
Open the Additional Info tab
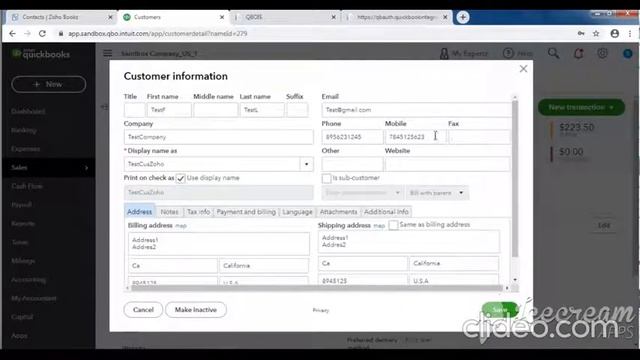click(x=386, y=212)
